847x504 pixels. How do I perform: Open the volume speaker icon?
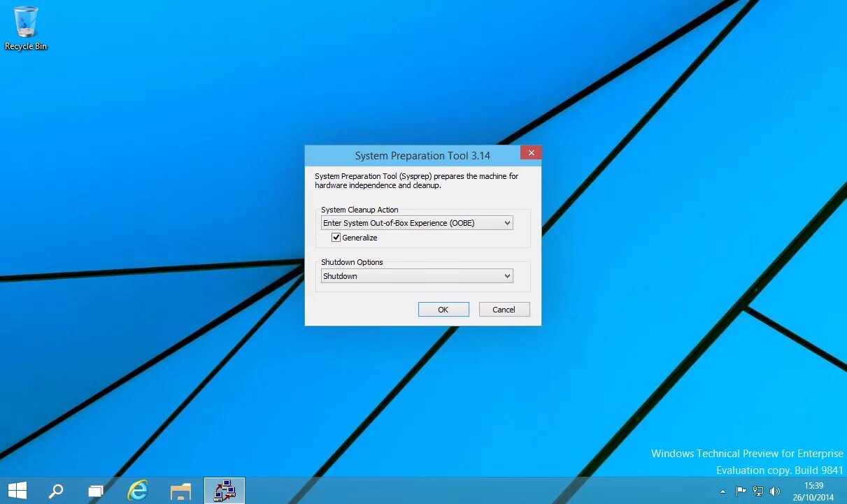[x=775, y=491]
